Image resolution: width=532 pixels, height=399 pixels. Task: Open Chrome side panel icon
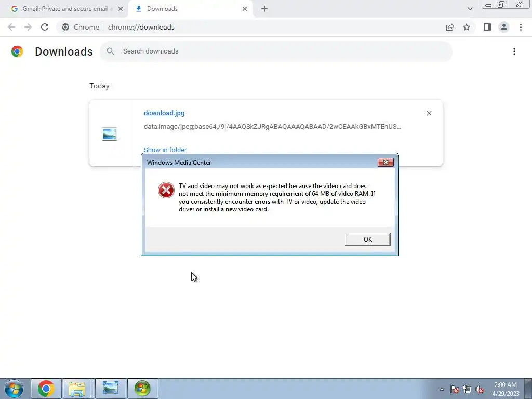point(487,27)
